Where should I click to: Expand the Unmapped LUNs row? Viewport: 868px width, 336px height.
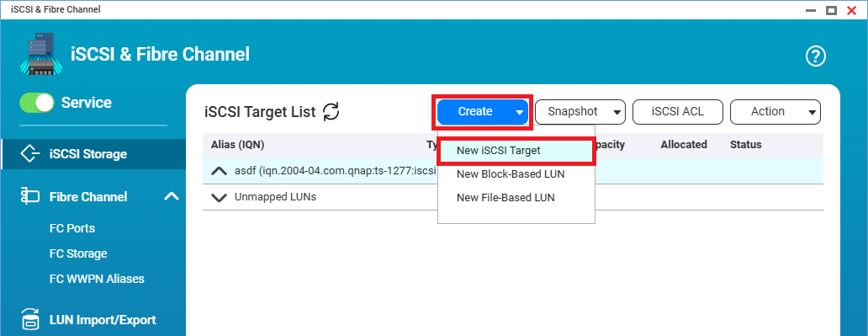point(220,197)
